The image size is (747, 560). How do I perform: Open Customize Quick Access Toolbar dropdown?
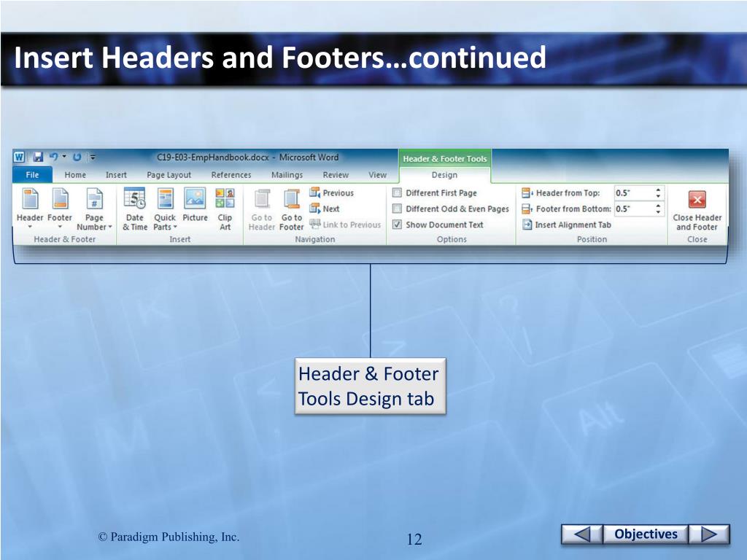[93, 157]
